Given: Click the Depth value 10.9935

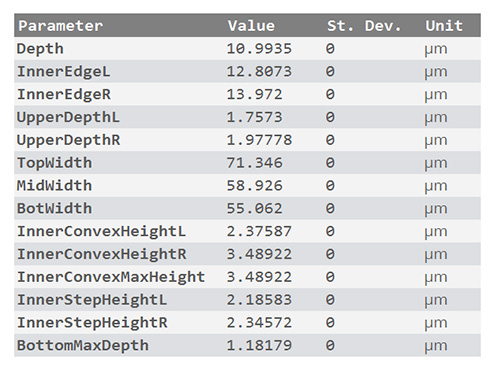Looking at the screenshot, I should (x=259, y=49).
